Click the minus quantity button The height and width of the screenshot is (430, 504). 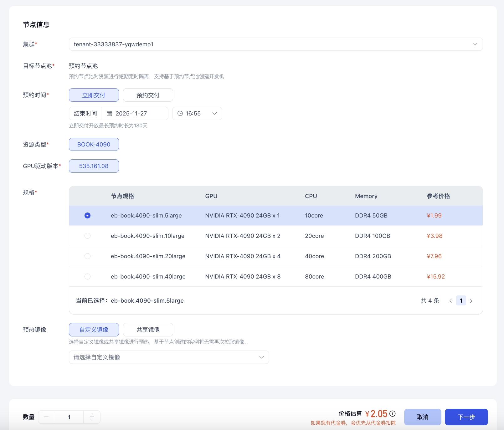click(x=47, y=417)
